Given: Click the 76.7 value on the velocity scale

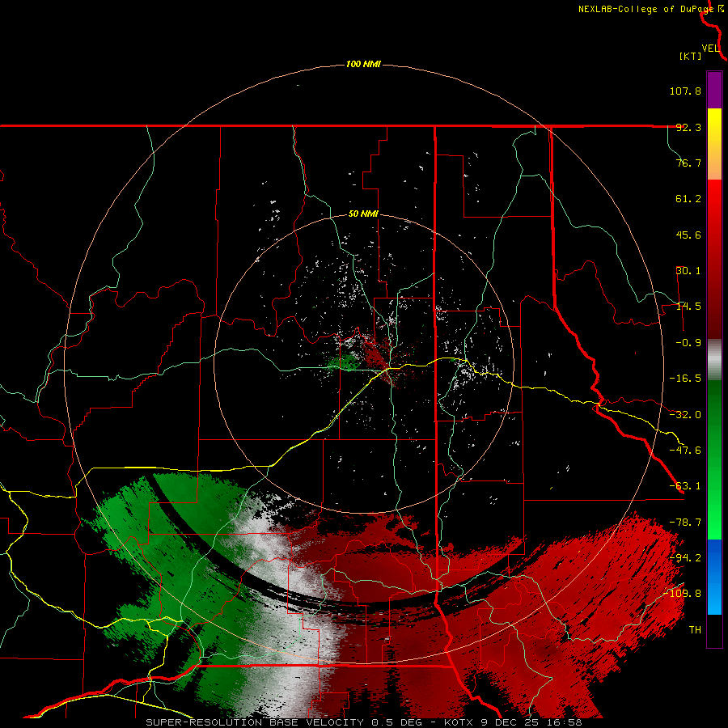Looking at the screenshot, I should pyautogui.click(x=688, y=163).
